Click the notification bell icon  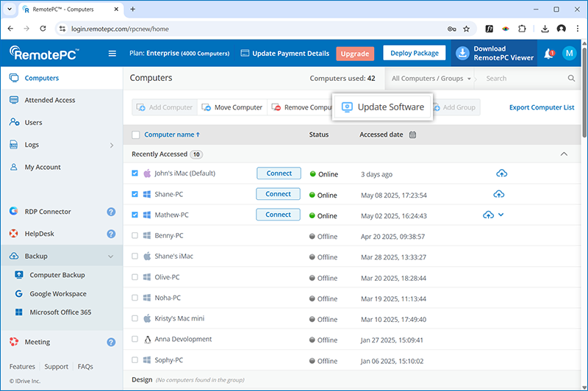click(548, 54)
